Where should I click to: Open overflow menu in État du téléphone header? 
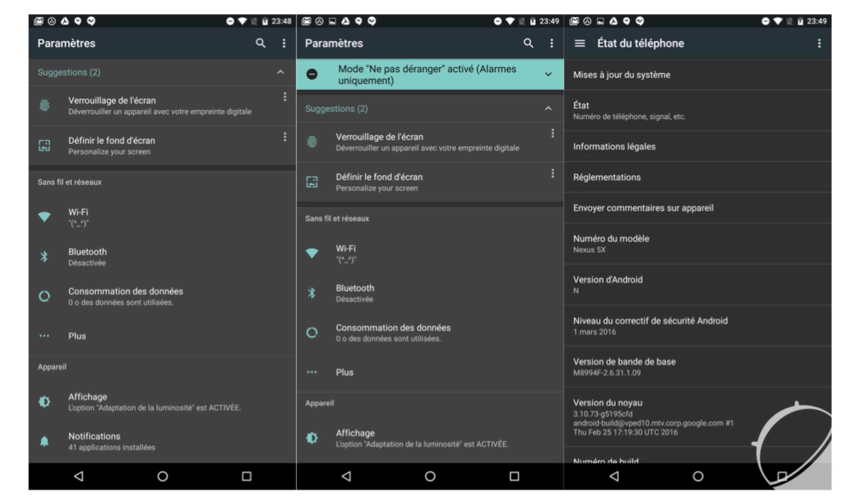pos(819,43)
